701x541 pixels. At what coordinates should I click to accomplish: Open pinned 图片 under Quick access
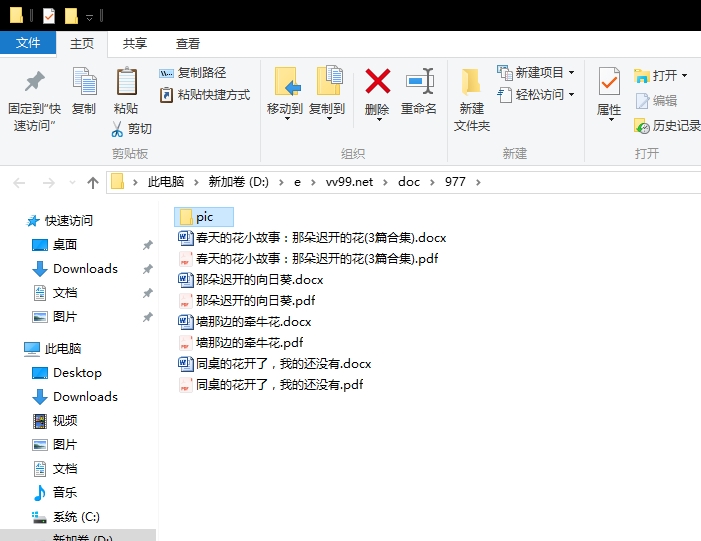tap(55, 317)
